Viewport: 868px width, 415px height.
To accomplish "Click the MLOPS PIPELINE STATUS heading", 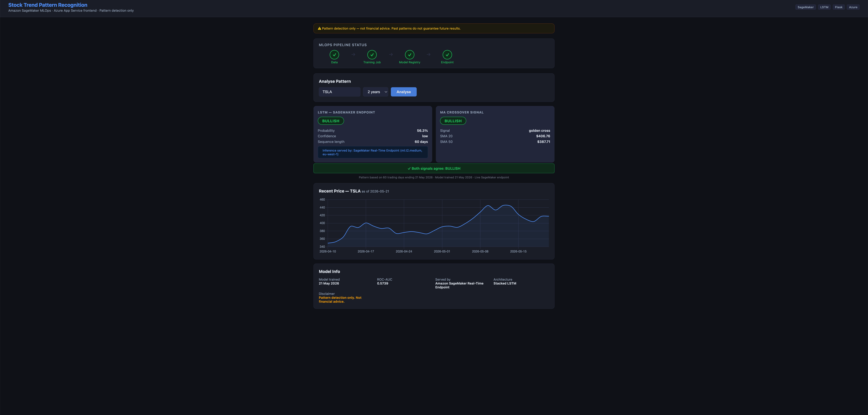I will [x=343, y=45].
